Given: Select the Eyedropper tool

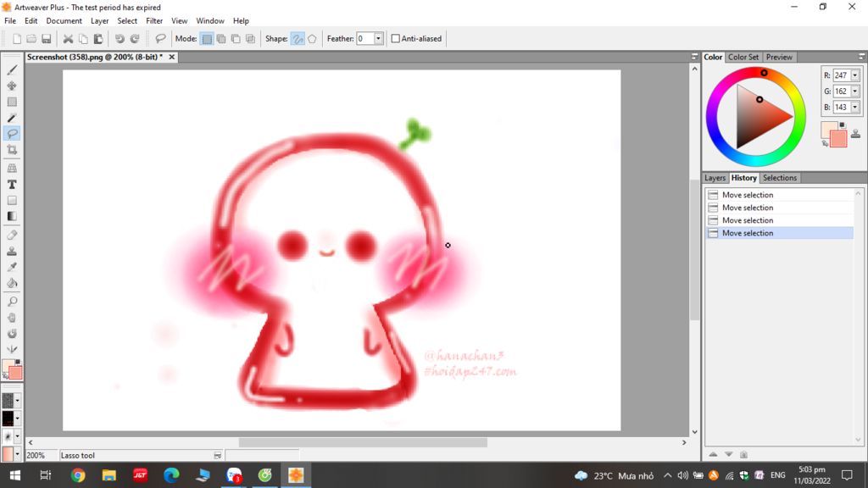Looking at the screenshot, I should pyautogui.click(x=12, y=267).
